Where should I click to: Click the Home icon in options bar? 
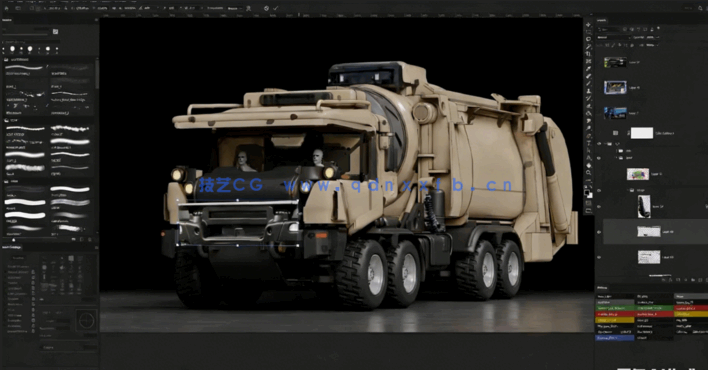click(6, 8)
